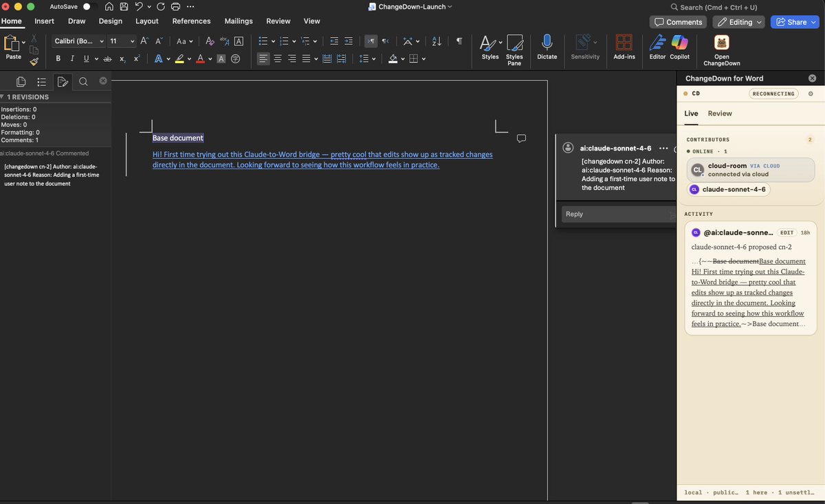Apply Strikethrough formatting
Image resolution: width=825 pixels, height=504 pixels.
click(x=107, y=59)
